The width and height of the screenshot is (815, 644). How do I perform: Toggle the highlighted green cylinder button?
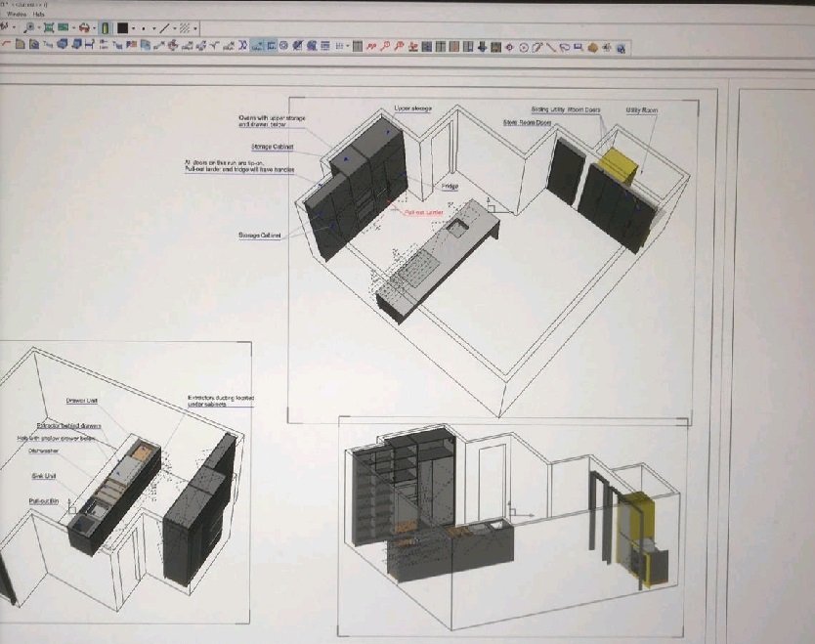tap(106, 28)
